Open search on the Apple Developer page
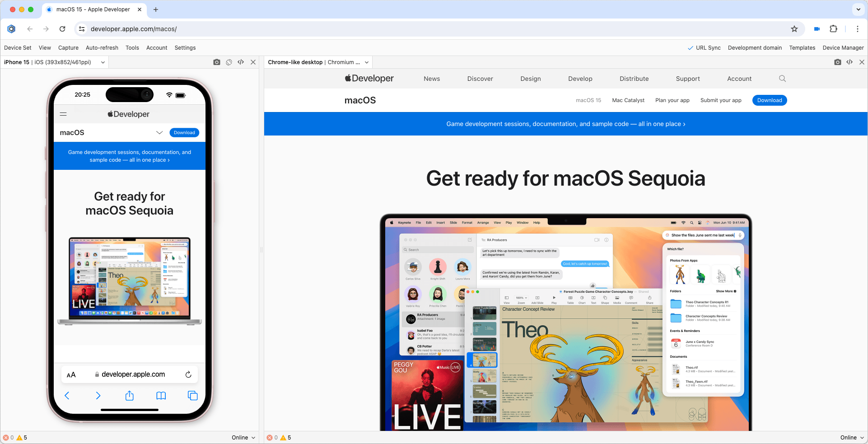Viewport: 868px width, 444px height. point(782,78)
